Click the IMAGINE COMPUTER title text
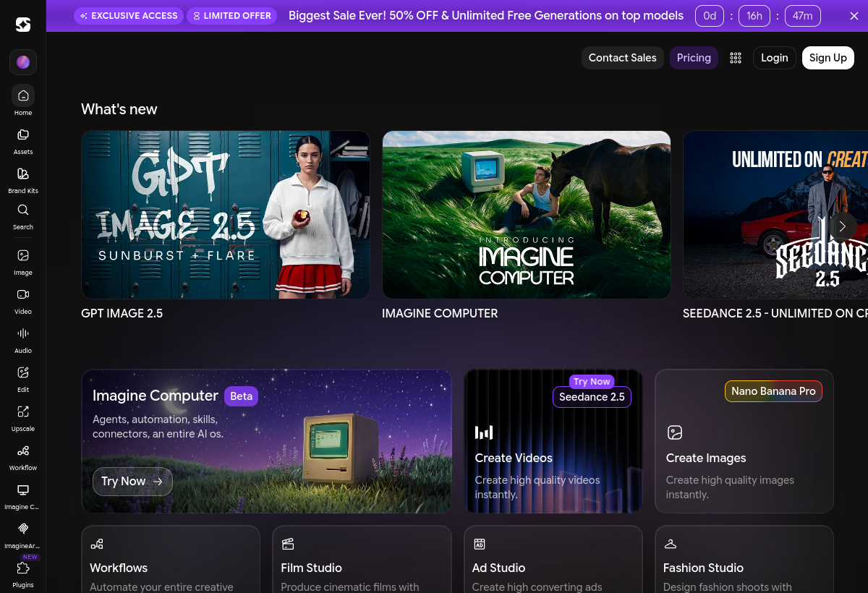This screenshot has height=593, width=868. tap(440, 313)
